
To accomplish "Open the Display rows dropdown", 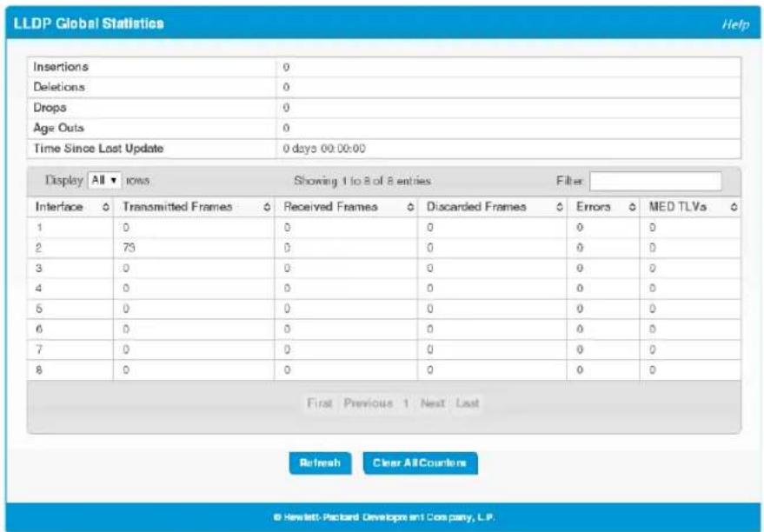I will 104,180.
